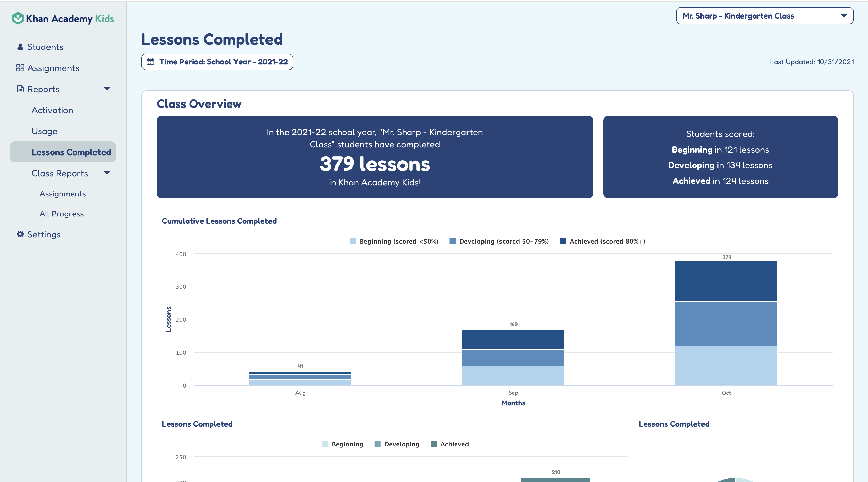Collapse the Reports menu arrow

(x=107, y=89)
